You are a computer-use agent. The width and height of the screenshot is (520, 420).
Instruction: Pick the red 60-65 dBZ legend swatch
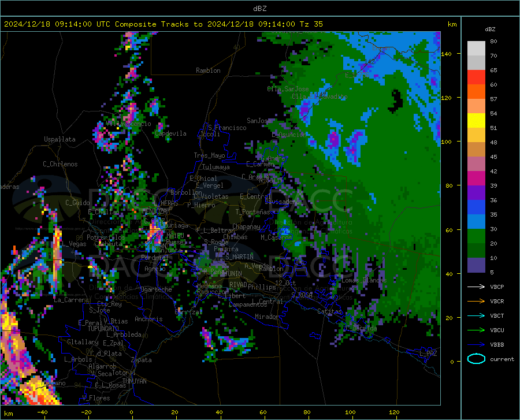click(476, 77)
